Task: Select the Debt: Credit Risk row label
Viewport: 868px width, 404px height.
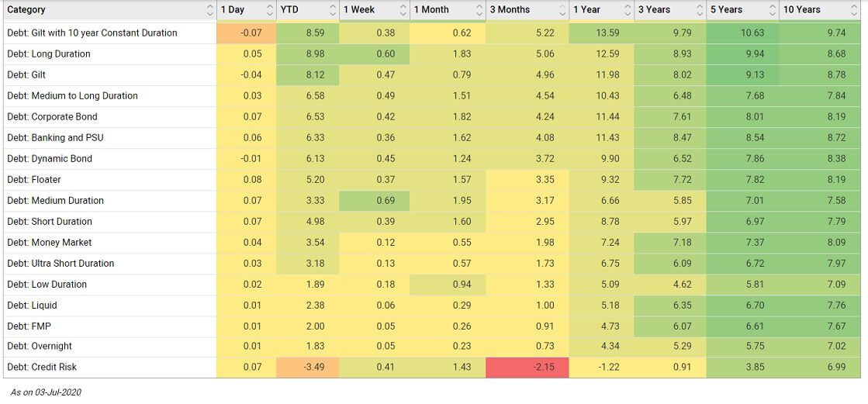Action: [x=42, y=367]
